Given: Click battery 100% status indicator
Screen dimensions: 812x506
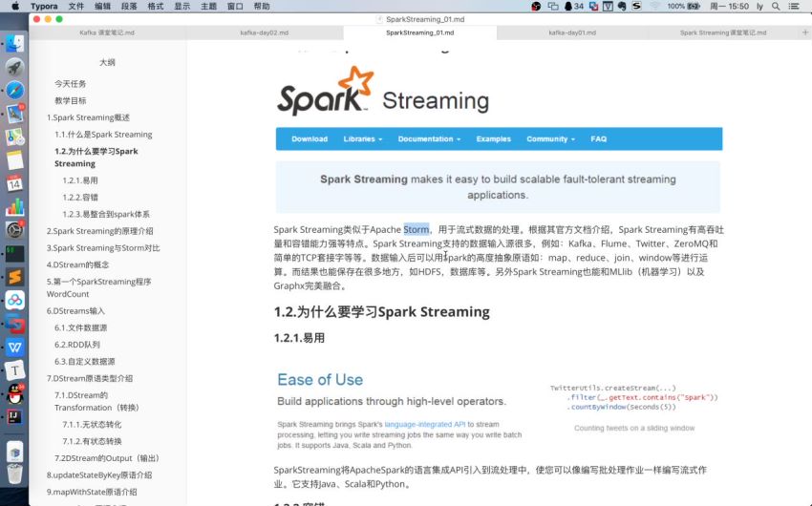Looking at the screenshot, I should (684, 7).
